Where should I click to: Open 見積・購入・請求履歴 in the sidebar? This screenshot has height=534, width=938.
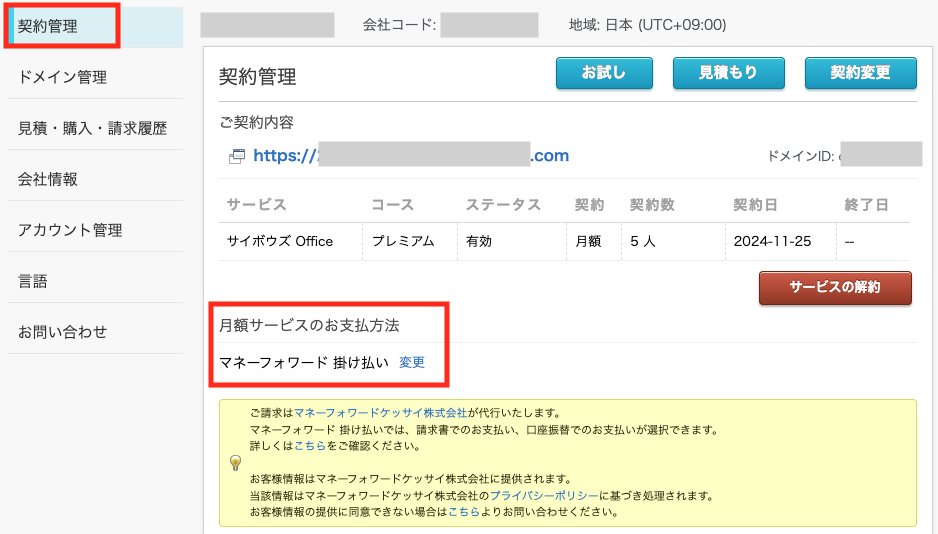(92, 128)
